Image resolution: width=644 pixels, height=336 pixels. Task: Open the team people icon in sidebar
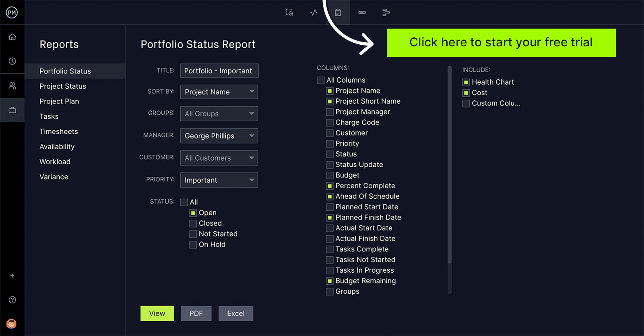[x=12, y=86]
